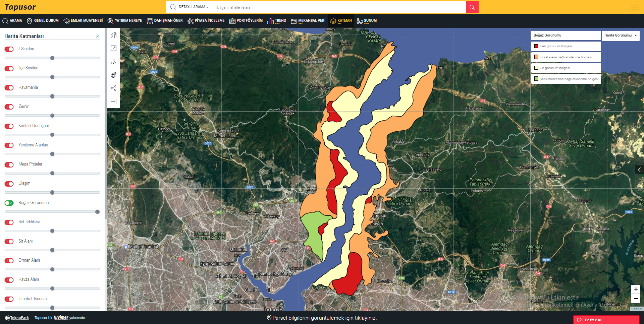Toggle Havza Alanı layer switch
This screenshot has height=324, width=644.
(9, 280)
